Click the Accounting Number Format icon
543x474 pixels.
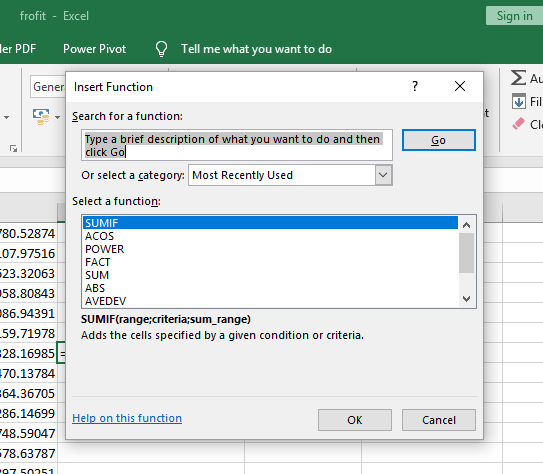(41, 117)
